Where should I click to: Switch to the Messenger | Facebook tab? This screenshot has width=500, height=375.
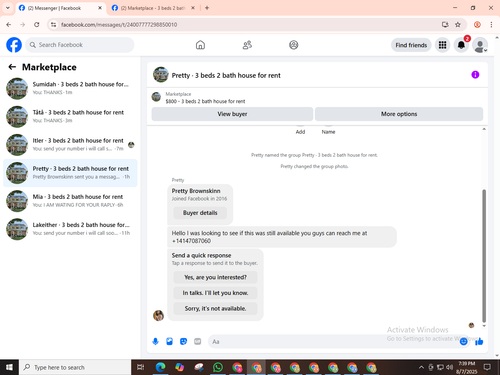60,8
